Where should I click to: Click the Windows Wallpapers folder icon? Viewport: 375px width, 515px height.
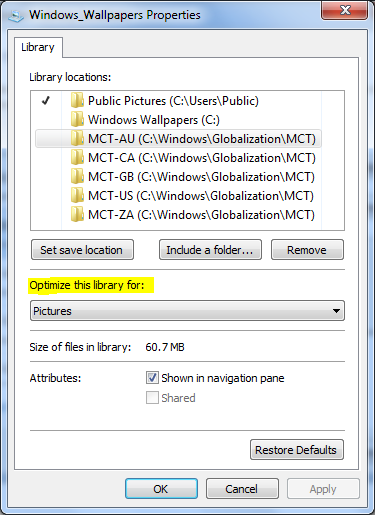[x=77, y=119]
